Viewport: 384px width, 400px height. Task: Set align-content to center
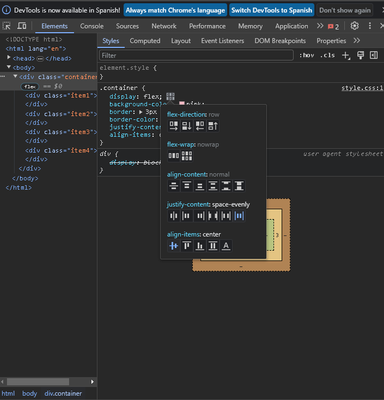coord(174,186)
